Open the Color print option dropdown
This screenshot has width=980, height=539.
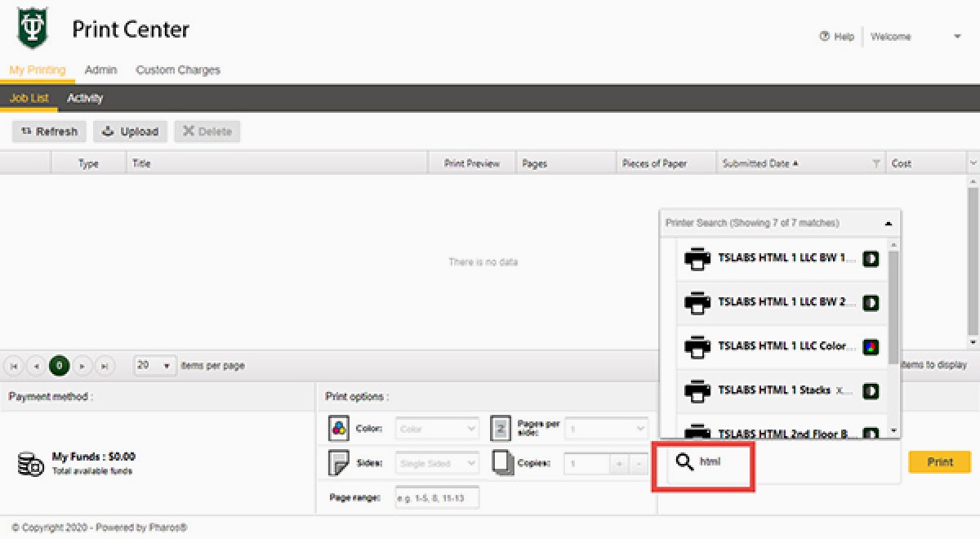tap(437, 428)
